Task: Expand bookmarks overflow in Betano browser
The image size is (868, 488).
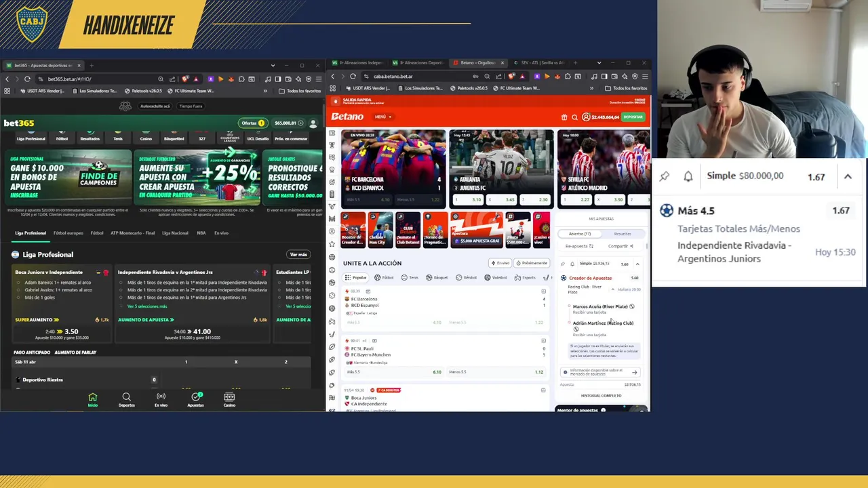Action: coord(591,88)
